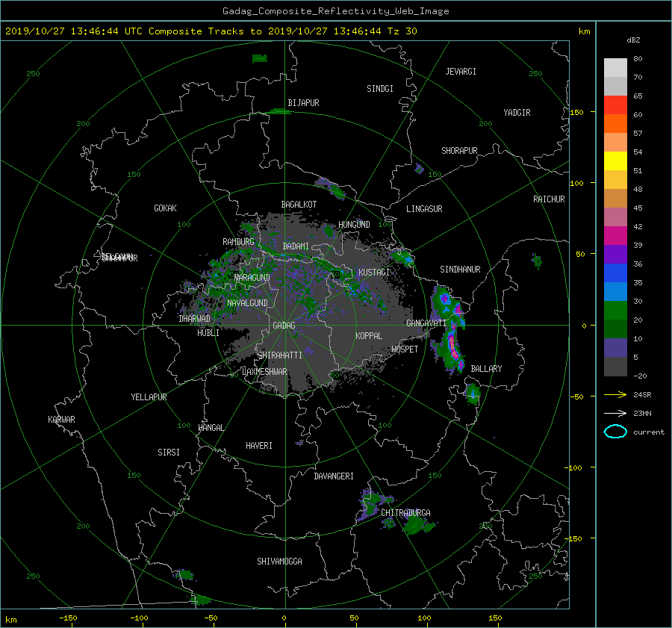Click the 80 value on the dBZ scale
Image resolution: width=672 pixels, height=628 pixels.
click(638, 59)
